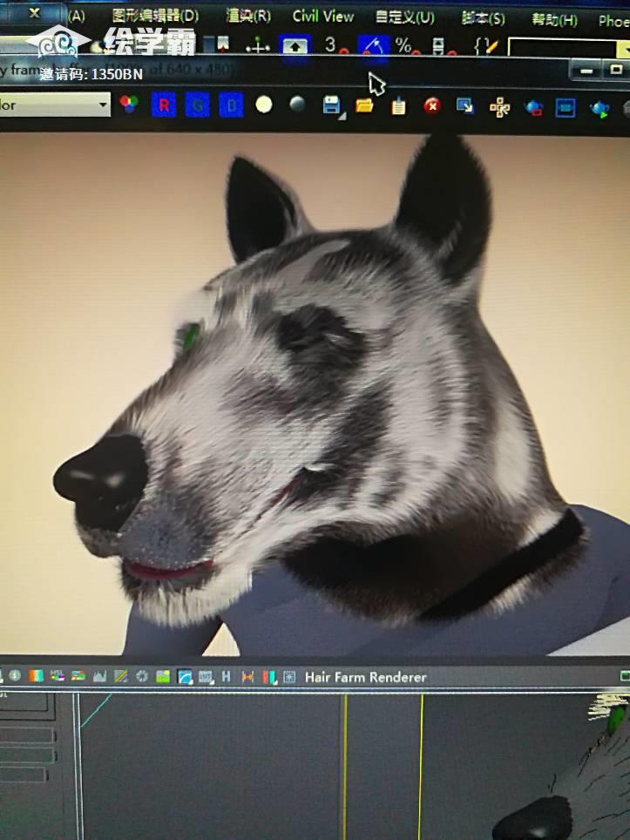This screenshot has width=630, height=840.
Task: Click the small square icon before Hair Farm Renderer
Action: coord(289,677)
